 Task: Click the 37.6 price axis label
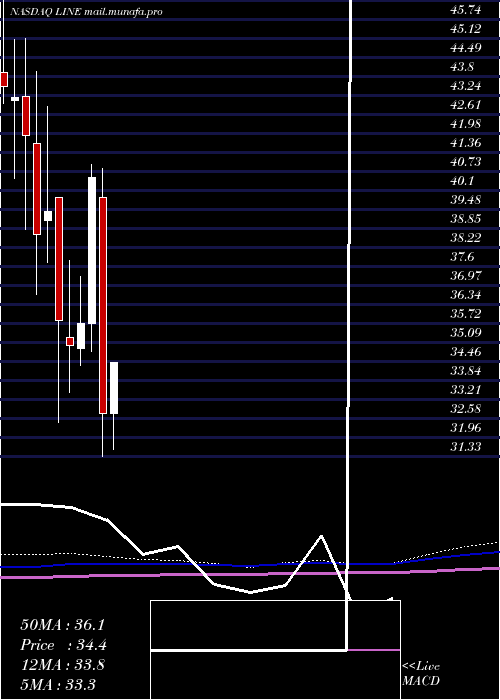(x=462, y=257)
